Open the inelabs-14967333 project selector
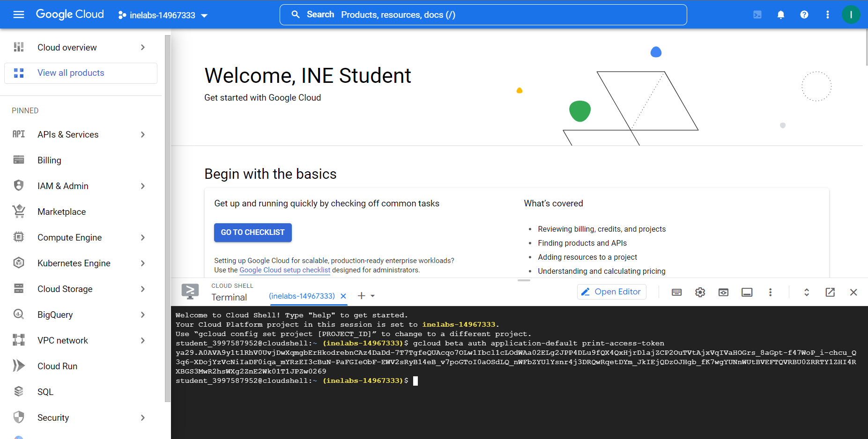This screenshot has width=868, height=439. (x=163, y=15)
